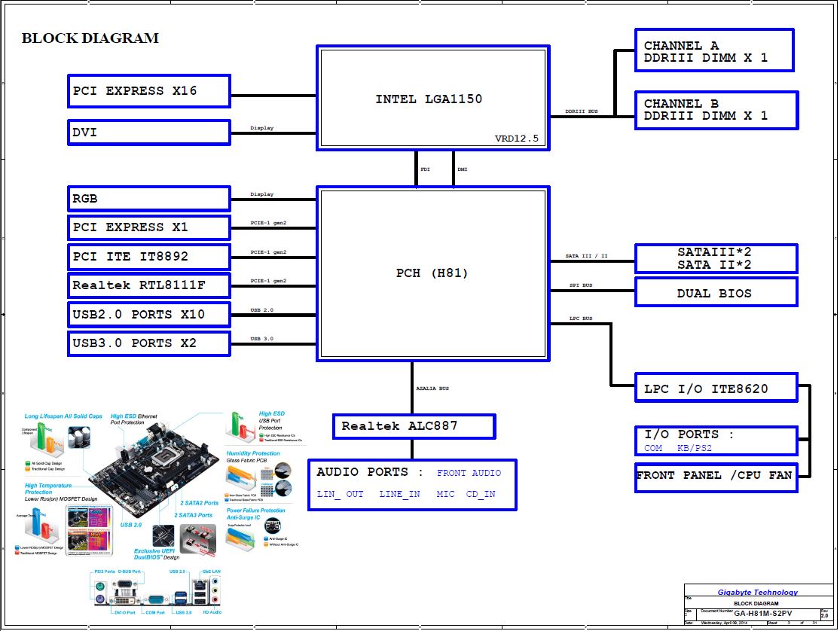Select the "FRONT AUDIO" text
Screen dimensions: 840x631
pos(469,473)
